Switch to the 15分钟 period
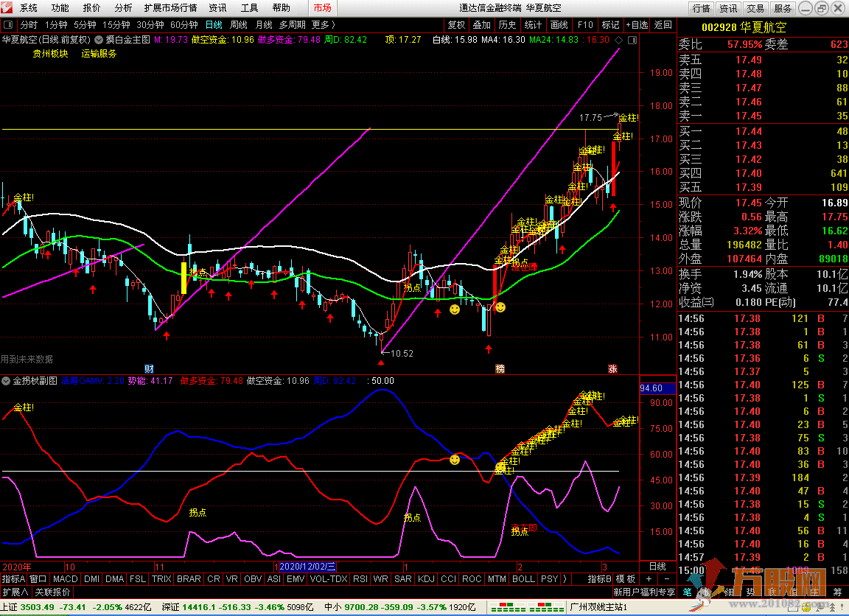The height and width of the screenshot is (616, 849). click(x=116, y=25)
